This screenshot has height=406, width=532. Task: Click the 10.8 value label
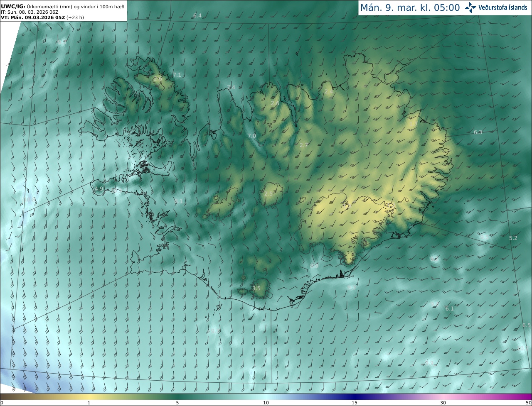[30, 199]
